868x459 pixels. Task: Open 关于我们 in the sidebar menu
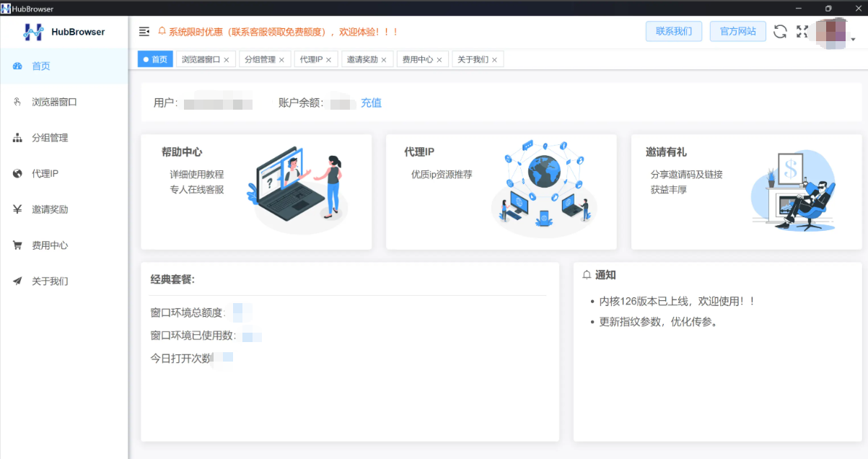64,281
